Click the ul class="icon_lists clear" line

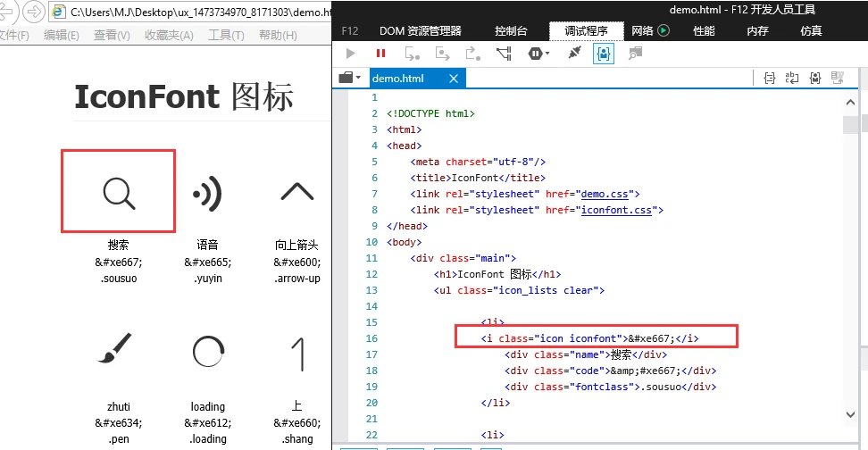point(519,290)
